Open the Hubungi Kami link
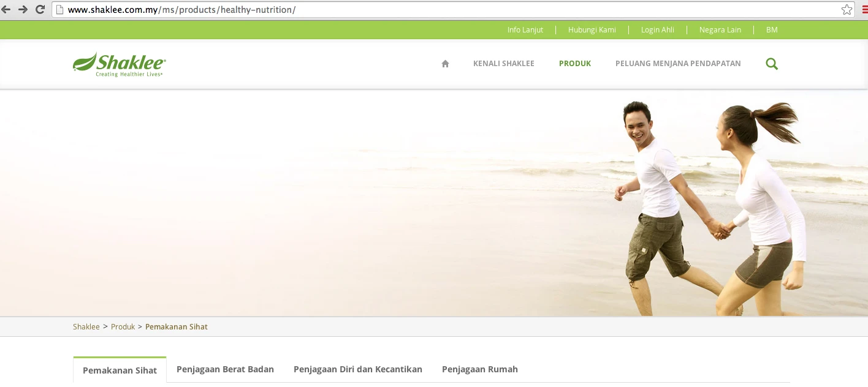868x387 pixels. [x=592, y=30]
